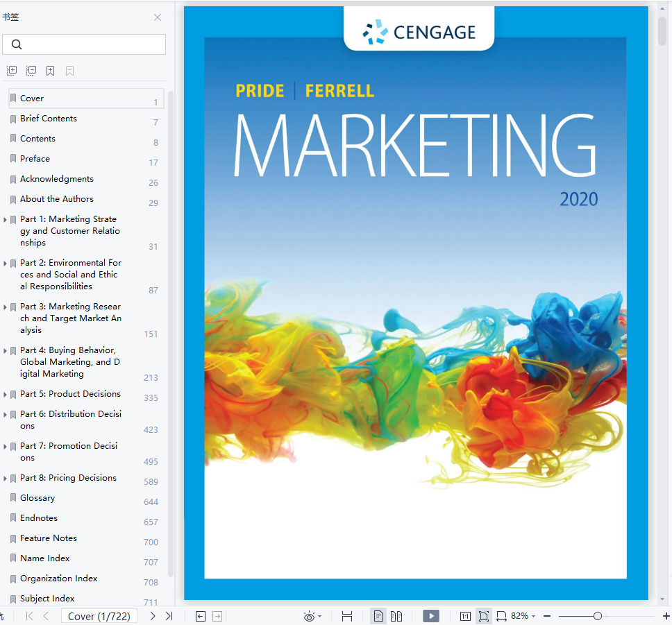672x625 pixels.
Task: Zoom in with plus button
Action: [x=666, y=616]
